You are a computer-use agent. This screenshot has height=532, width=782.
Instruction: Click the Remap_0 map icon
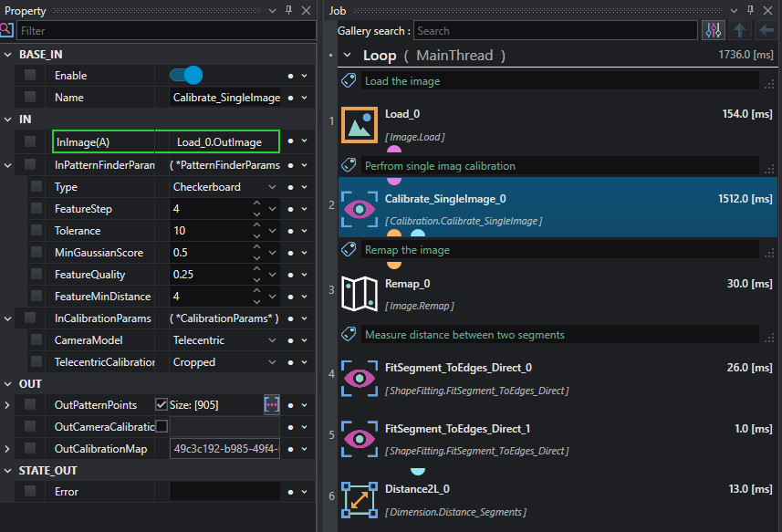coord(360,294)
